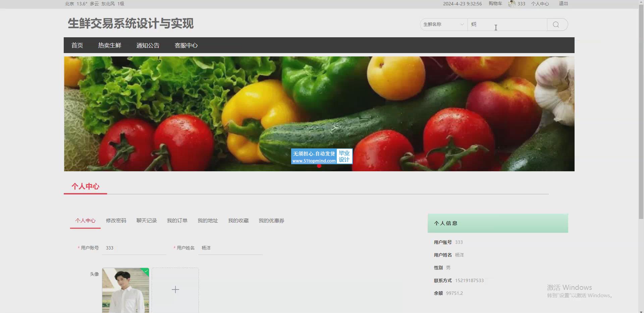Click the magnifier search icon
Viewport: 644px width, 313px height.
(x=556, y=25)
